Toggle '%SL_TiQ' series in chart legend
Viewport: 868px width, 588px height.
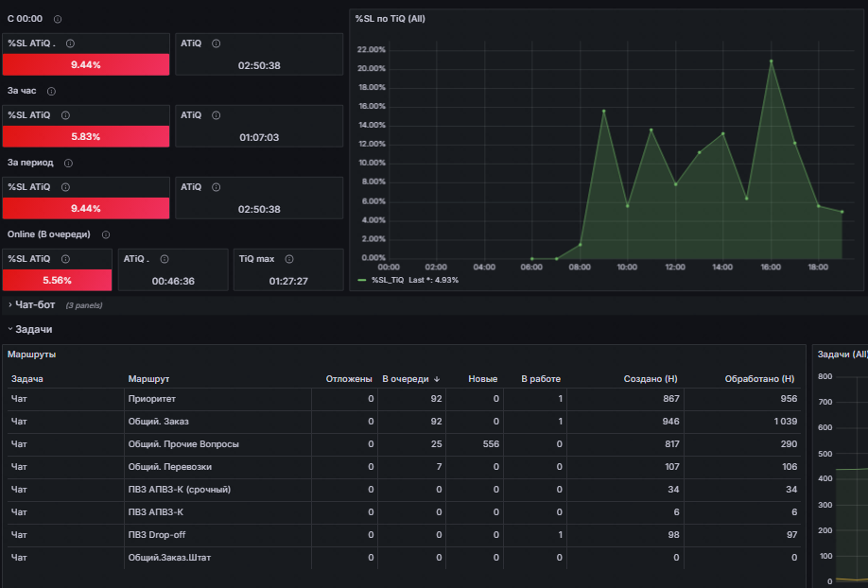pos(387,280)
